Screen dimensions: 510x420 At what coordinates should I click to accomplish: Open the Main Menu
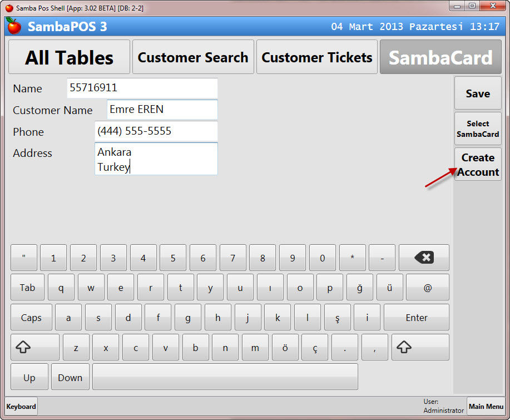click(486, 407)
